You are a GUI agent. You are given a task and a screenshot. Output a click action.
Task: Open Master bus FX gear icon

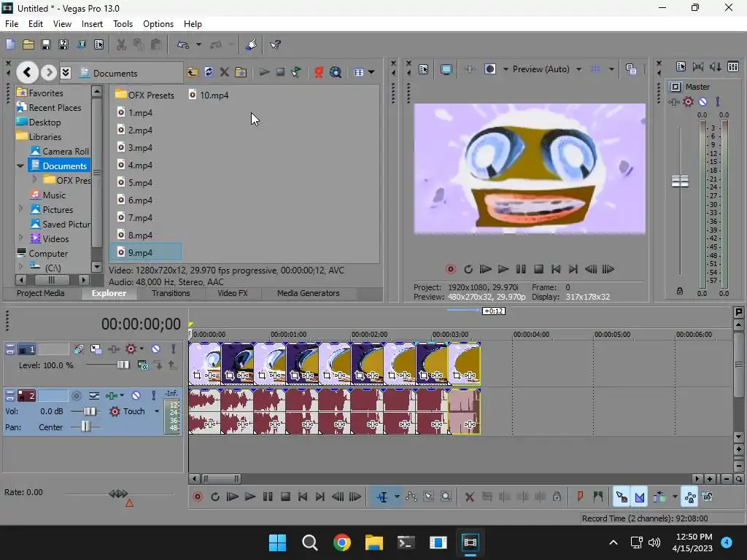[688, 101]
